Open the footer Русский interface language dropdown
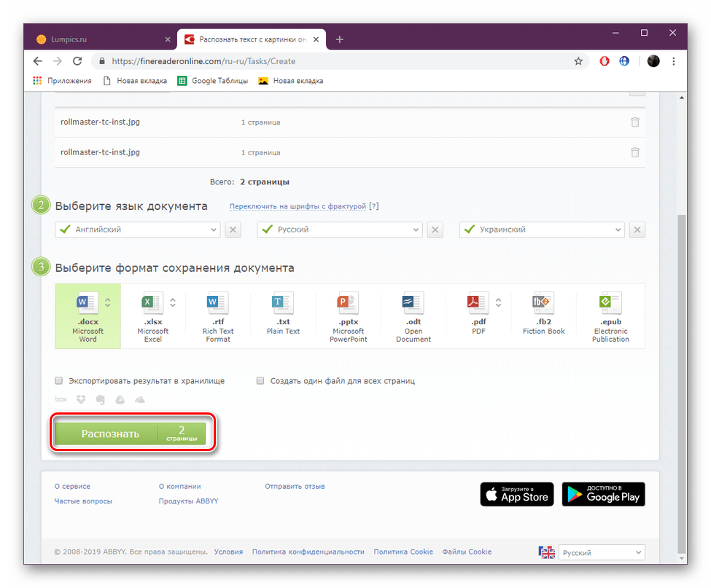The image size is (711, 588). (x=602, y=553)
